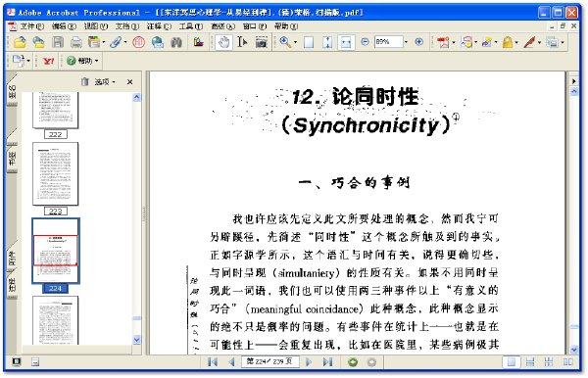Open the Create PDF dropdown arrow
Screen dimensions: 588x378
[454, 42]
